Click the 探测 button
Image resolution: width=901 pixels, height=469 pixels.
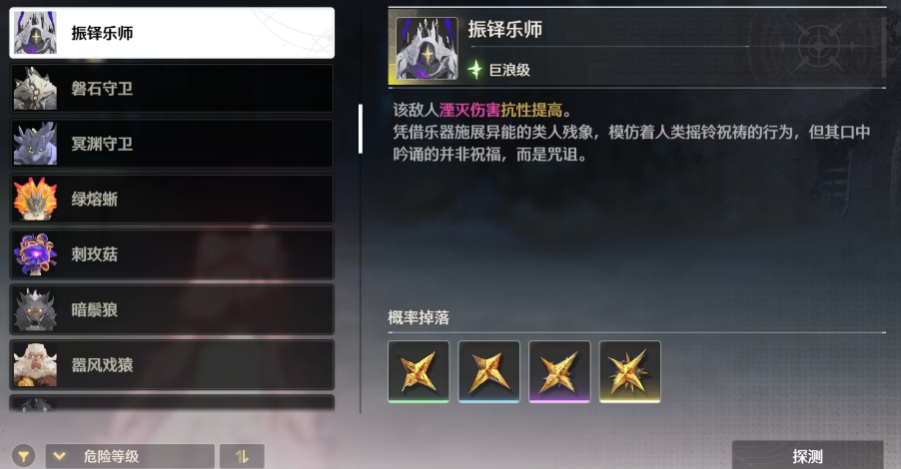tap(807, 455)
